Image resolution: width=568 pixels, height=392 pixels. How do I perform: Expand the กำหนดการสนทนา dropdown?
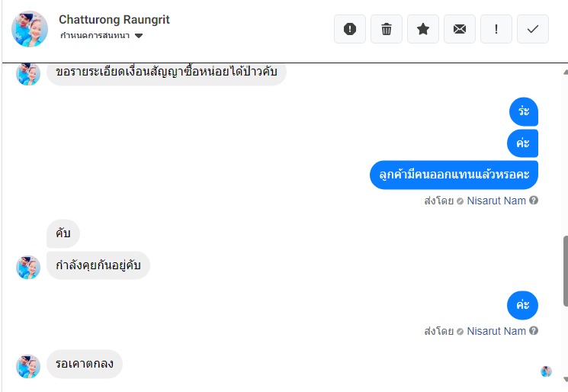[139, 36]
